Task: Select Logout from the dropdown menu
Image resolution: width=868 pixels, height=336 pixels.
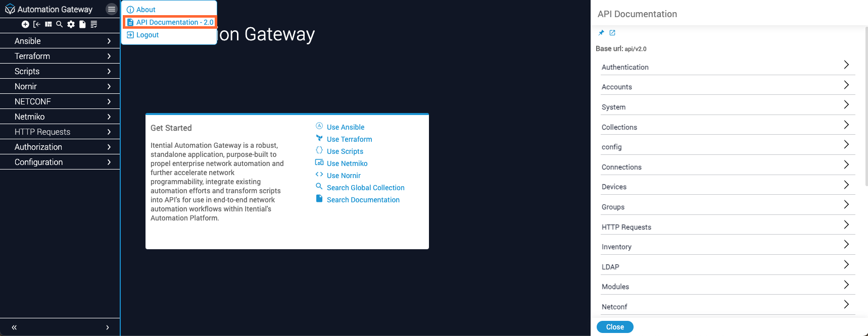Action: (142, 35)
